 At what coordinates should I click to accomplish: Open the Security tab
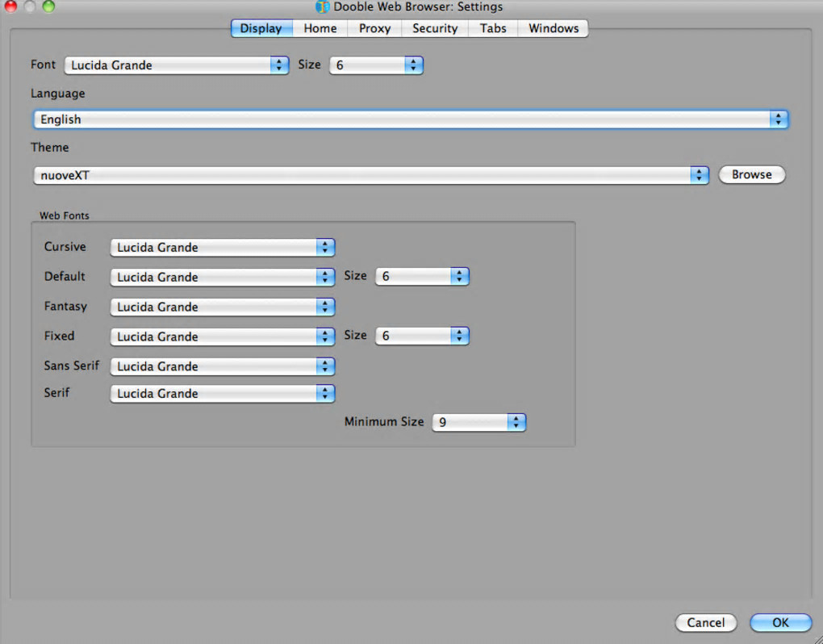[435, 28]
